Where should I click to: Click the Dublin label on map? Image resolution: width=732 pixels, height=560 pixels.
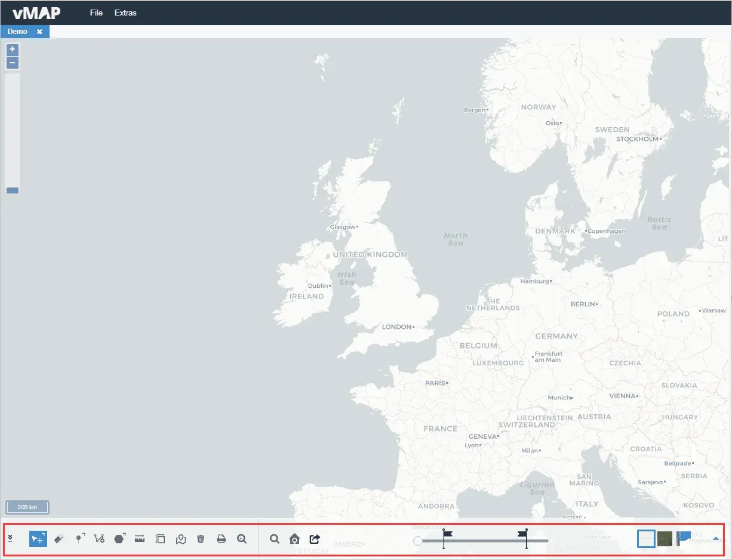(x=318, y=286)
